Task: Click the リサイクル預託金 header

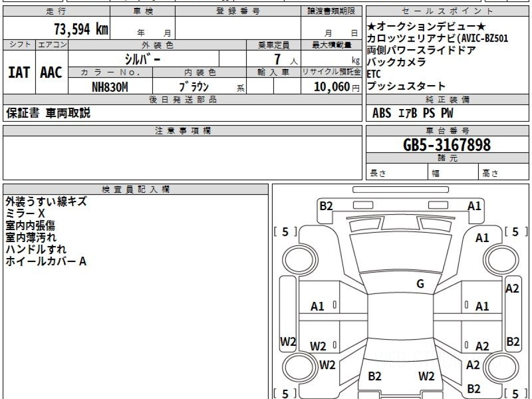Action: [332, 72]
